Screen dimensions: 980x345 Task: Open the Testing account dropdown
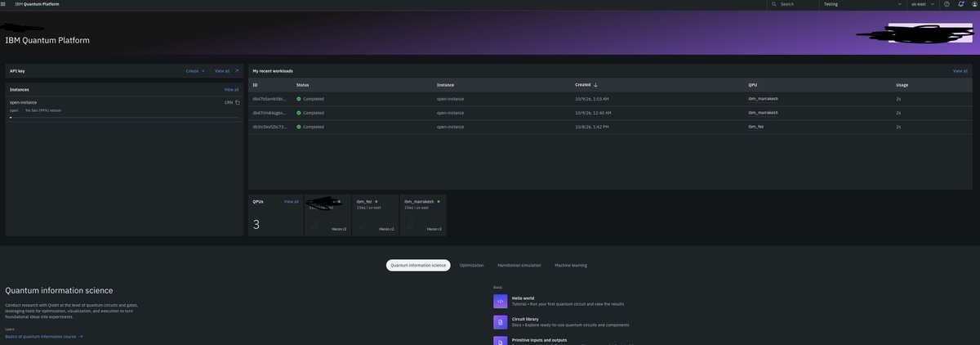point(862,4)
